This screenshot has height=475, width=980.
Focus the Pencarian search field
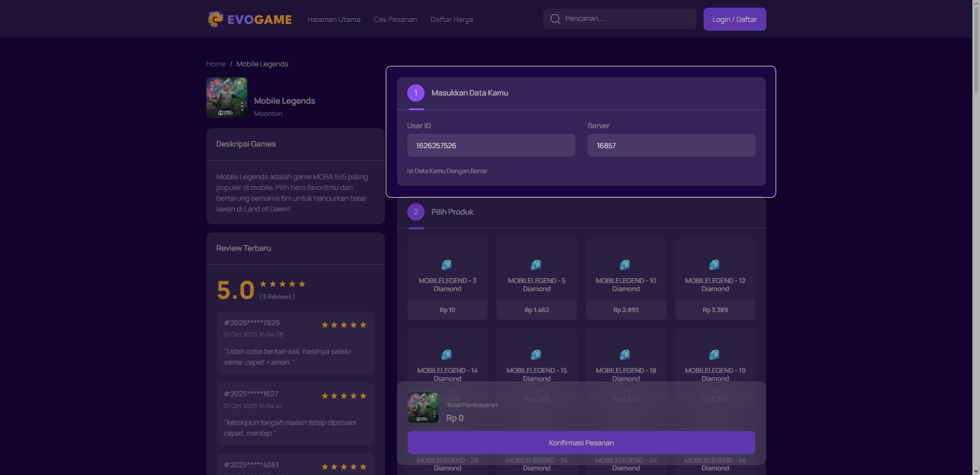[620, 19]
